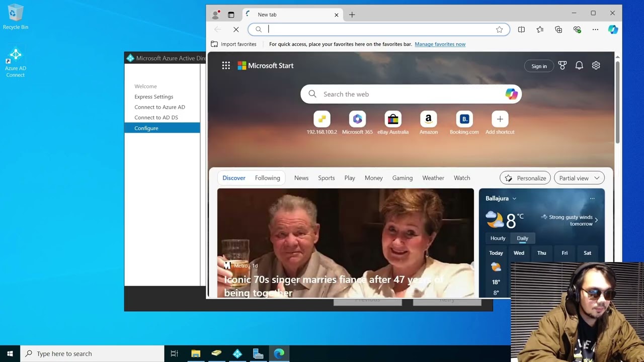
Task: Click the Add shortcut tile
Action: pyautogui.click(x=500, y=123)
